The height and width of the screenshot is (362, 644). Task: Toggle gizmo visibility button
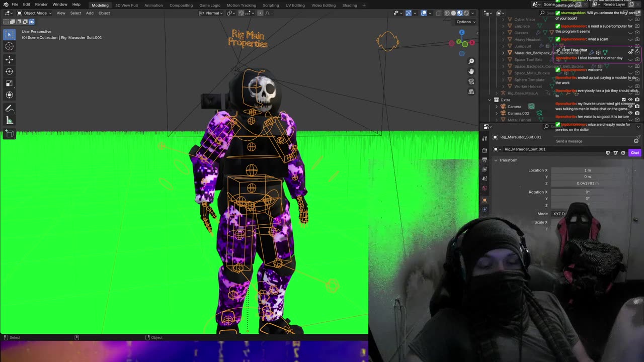pyautogui.click(x=408, y=13)
